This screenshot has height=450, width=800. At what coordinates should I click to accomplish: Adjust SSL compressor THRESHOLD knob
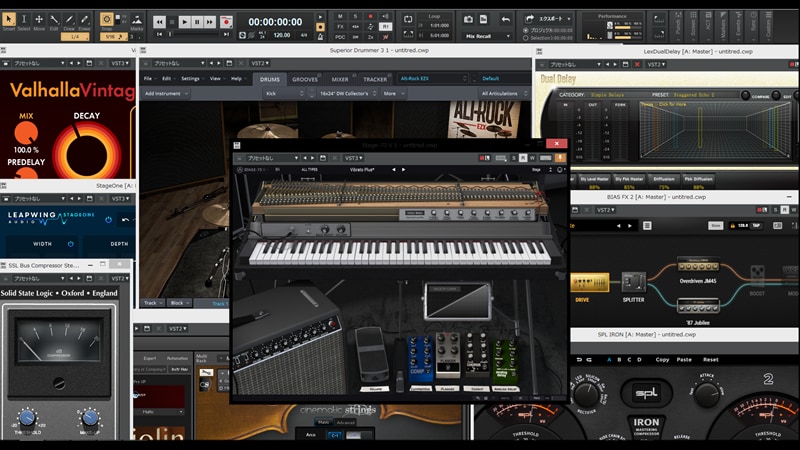(27, 417)
